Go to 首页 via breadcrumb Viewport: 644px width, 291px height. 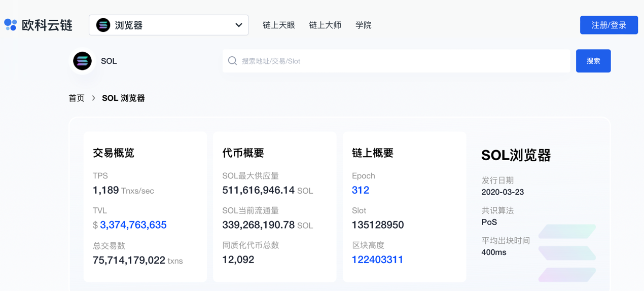(77, 98)
